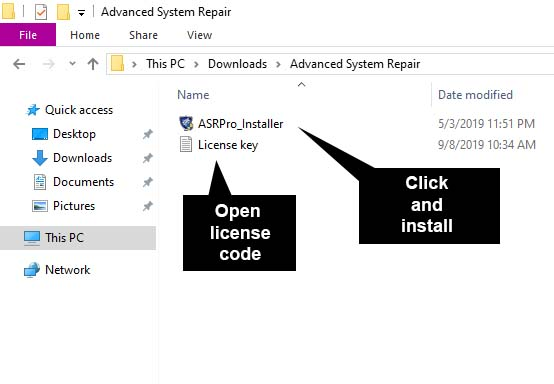This screenshot has width=554, height=384.
Task: Click Advanced System Repair in the address bar
Action: click(355, 64)
